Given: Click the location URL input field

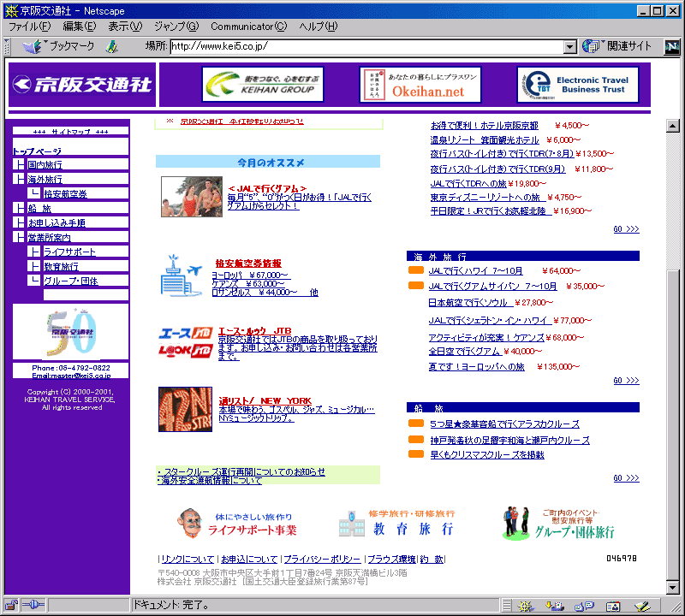Looking at the screenshot, I should pyautogui.click(x=367, y=46).
